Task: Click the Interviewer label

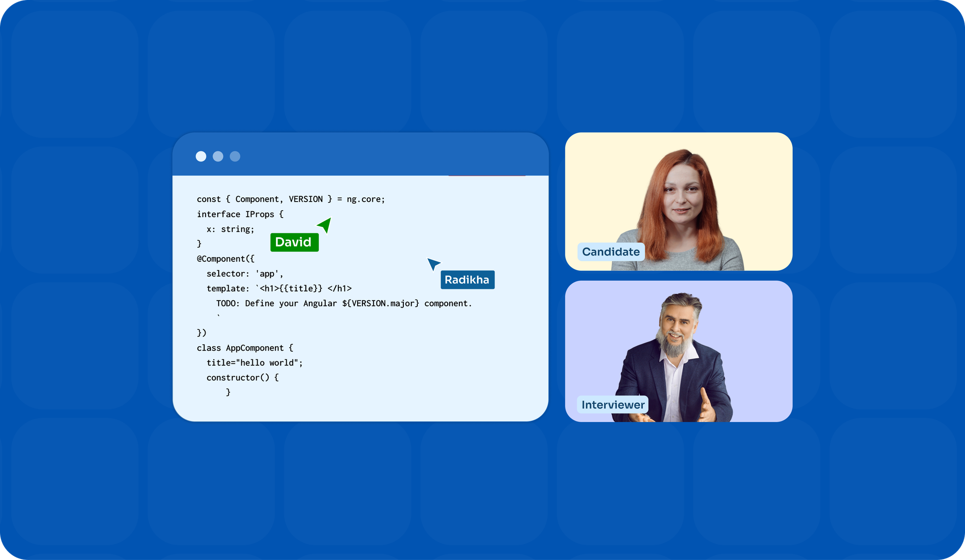Action: (613, 405)
